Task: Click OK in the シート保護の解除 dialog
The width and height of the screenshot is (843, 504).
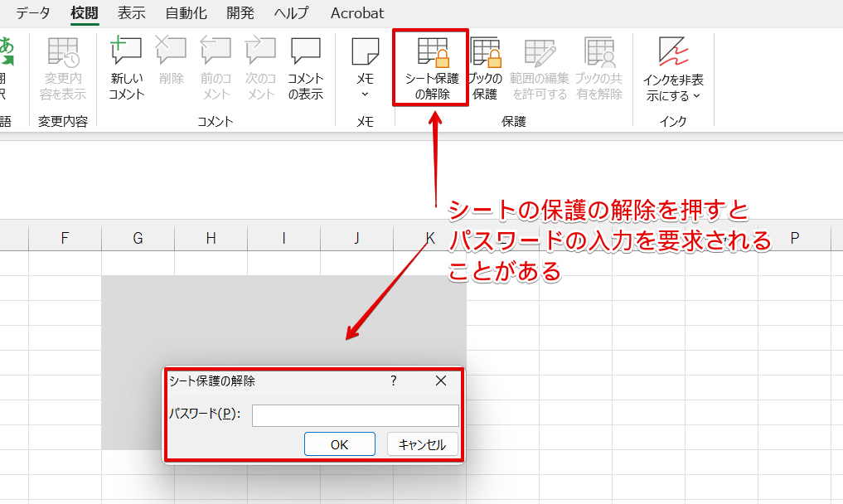Action: coord(340,444)
